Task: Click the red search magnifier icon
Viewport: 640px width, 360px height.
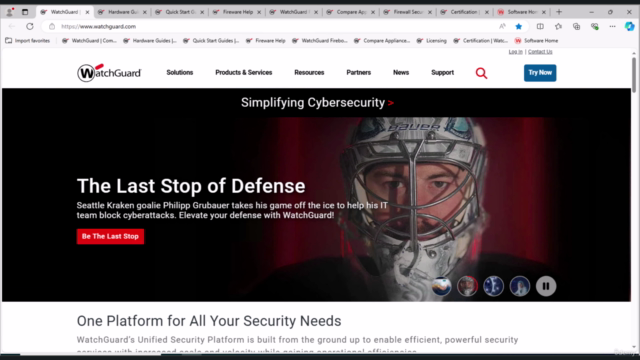Action: [x=481, y=73]
